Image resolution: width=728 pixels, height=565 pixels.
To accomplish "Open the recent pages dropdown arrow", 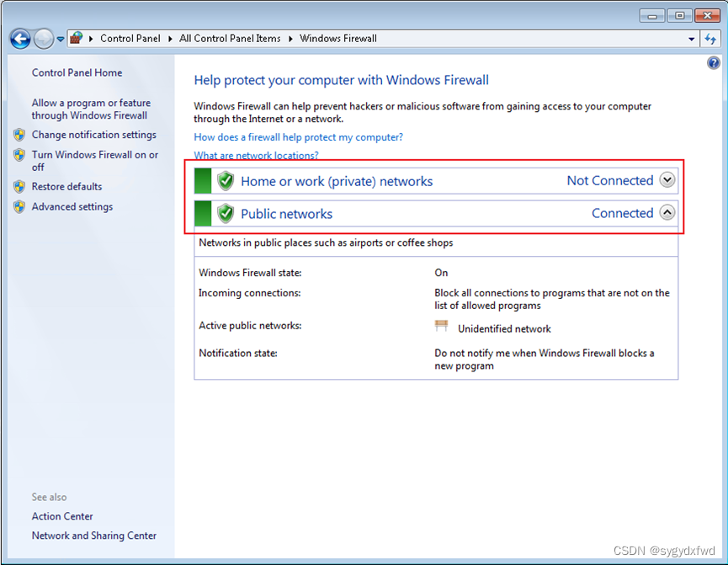I will 61,39.
